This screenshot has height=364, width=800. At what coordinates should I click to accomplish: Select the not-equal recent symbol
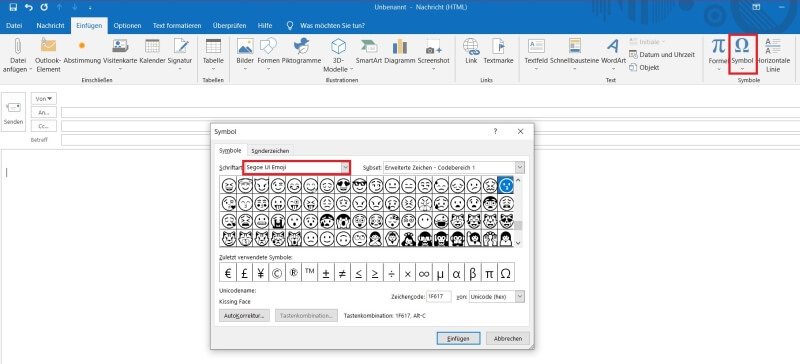(342, 273)
